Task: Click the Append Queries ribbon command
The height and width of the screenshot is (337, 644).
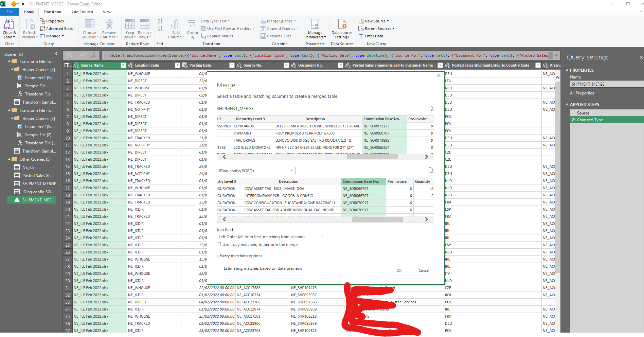Action: [x=280, y=29]
